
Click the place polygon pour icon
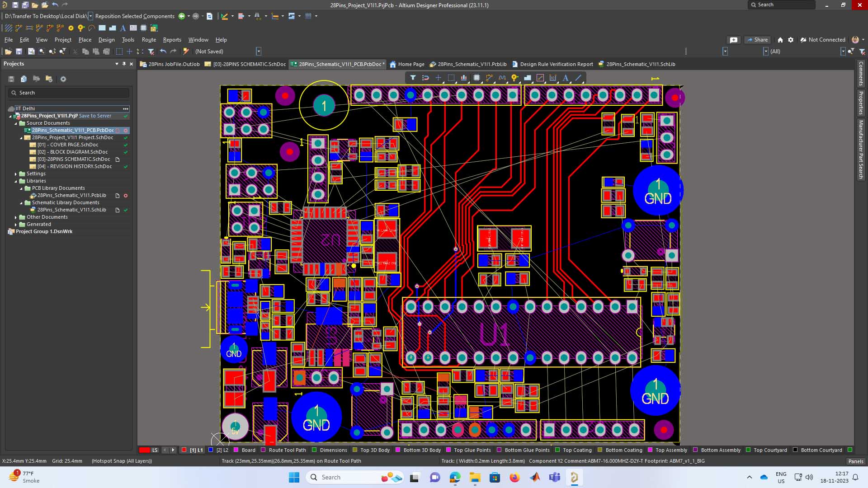[527, 78]
